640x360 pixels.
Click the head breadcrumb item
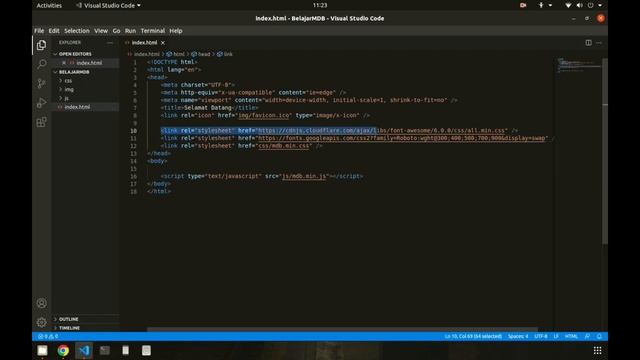coord(201,54)
